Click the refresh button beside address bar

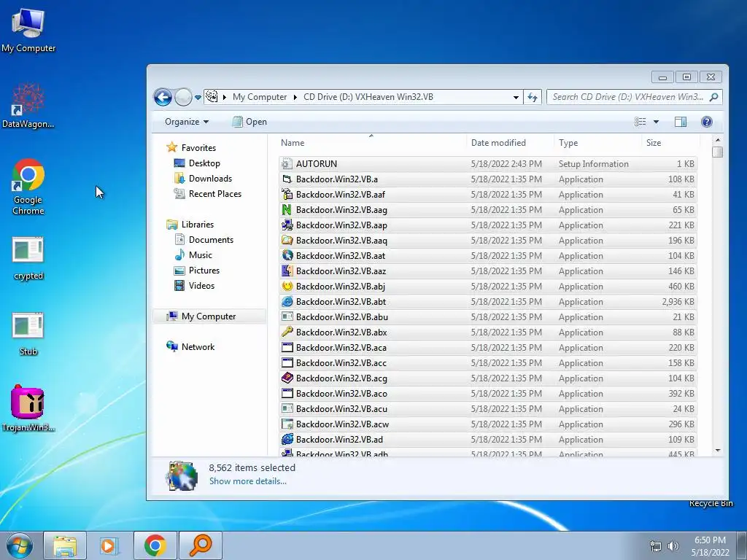(x=532, y=97)
